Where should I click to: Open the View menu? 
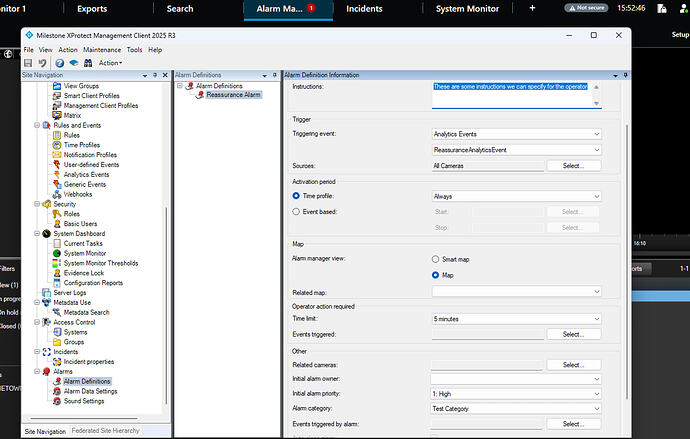click(x=45, y=50)
